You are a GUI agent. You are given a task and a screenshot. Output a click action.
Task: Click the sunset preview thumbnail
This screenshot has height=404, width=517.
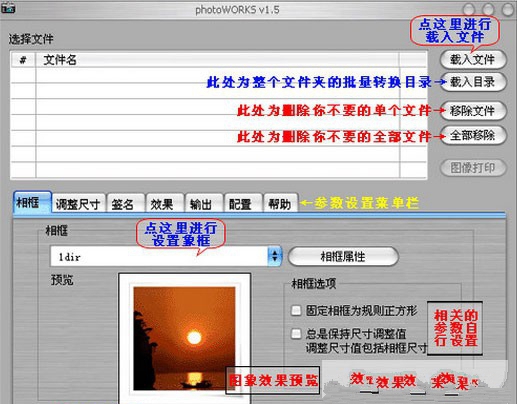[185, 338]
